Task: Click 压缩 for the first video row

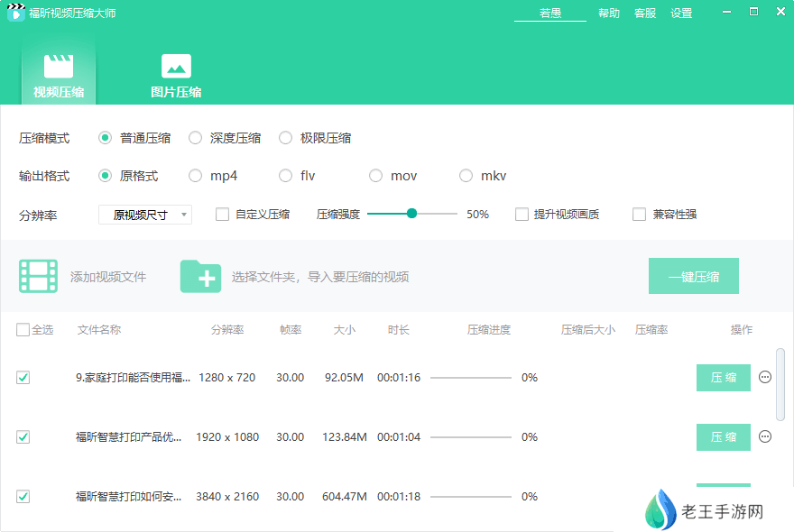Action: pyautogui.click(x=723, y=378)
